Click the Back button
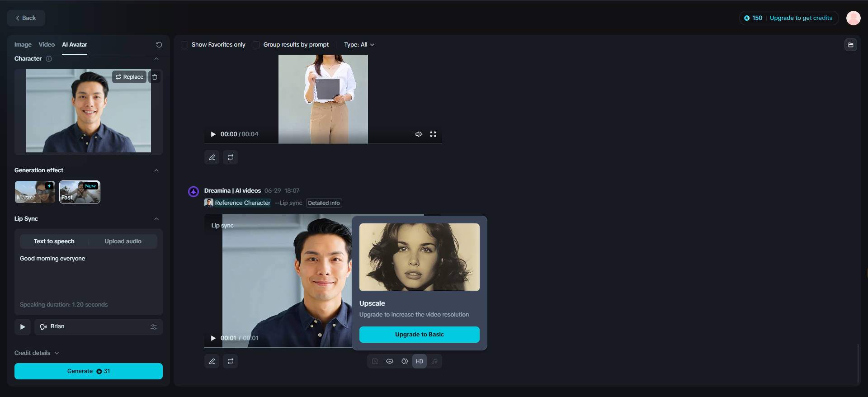The height and width of the screenshot is (397, 868). (26, 18)
